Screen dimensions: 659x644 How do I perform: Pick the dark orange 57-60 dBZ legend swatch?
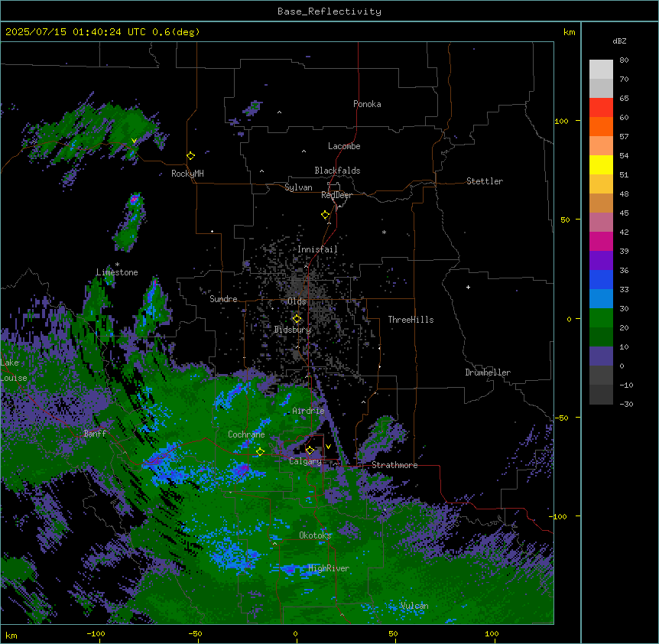pyautogui.click(x=601, y=126)
